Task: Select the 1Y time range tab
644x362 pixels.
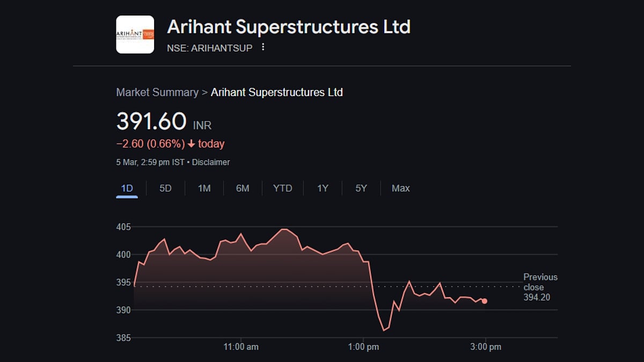Action: click(322, 188)
